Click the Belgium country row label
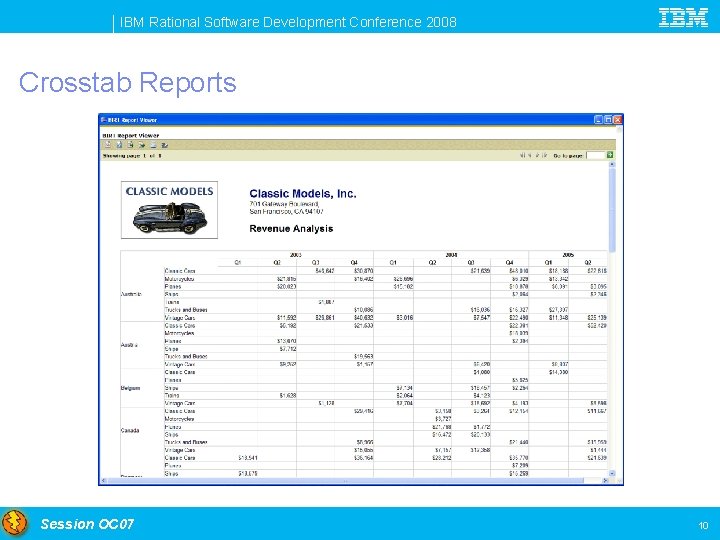This screenshot has height=540, width=720. [130, 388]
